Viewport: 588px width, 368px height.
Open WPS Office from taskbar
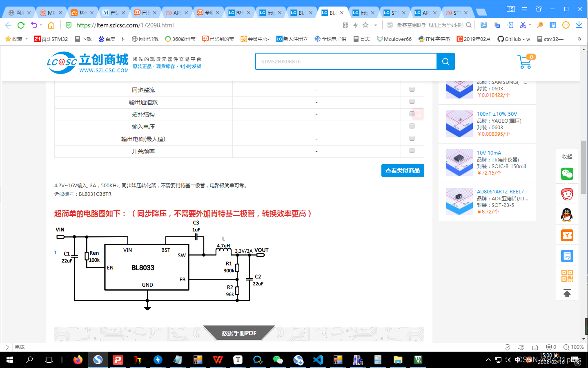point(218,360)
